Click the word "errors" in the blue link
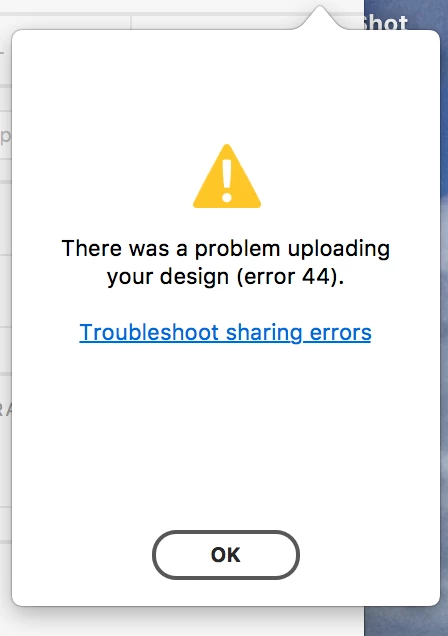Viewport: 448px width, 636px height. point(341,333)
